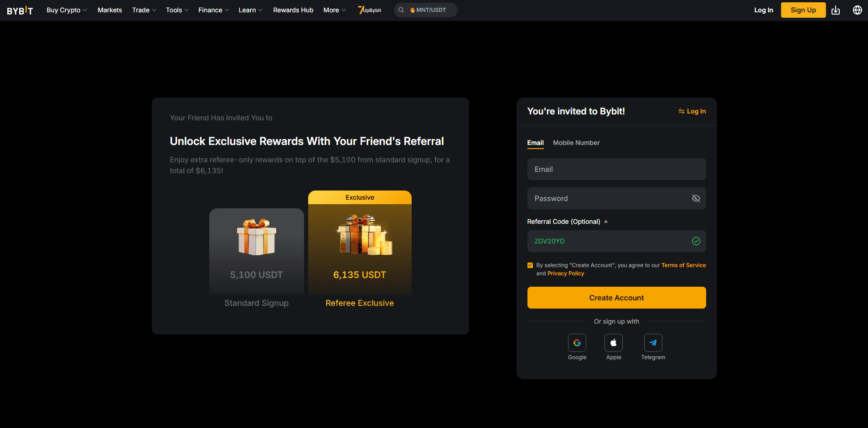This screenshot has width=868, height=428.
Task: Open the Privacy Policy link
Action: [x=566, y=273]
